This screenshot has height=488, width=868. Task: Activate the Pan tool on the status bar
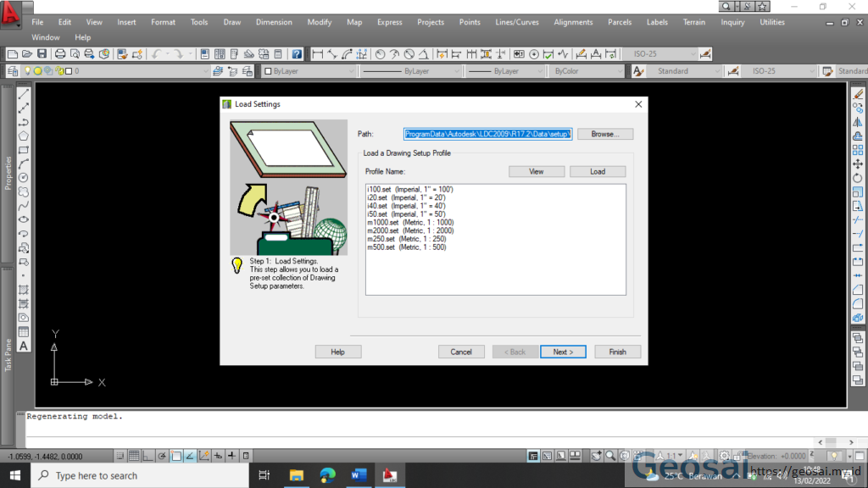[596, 456]
